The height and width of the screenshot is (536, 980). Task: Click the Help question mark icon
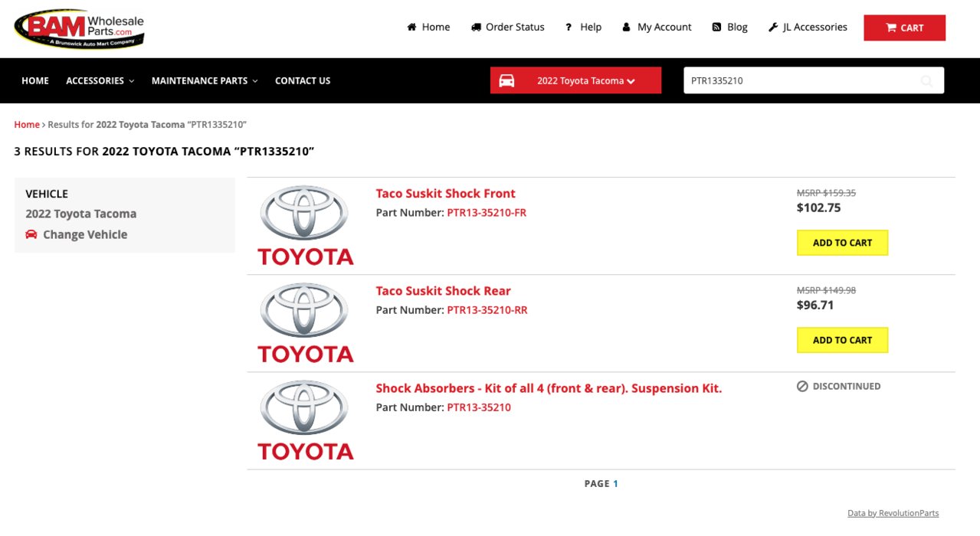(569, 27)
